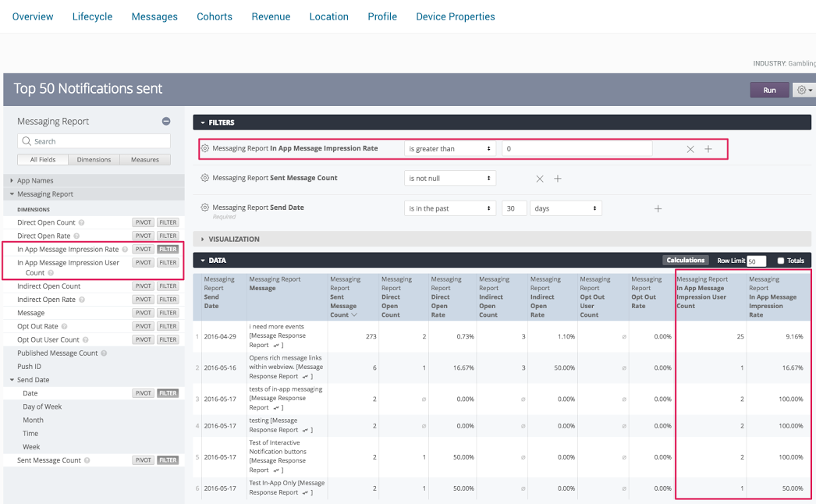This screenshot has height=504, width=816.
Task: Open gear options for Send Date filter
Action: (205, 208)
